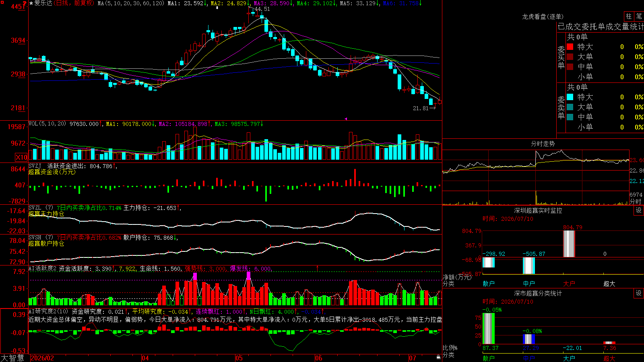
Task: Select 超大 category in 深圳超赢实时监控
Action: 609,284
